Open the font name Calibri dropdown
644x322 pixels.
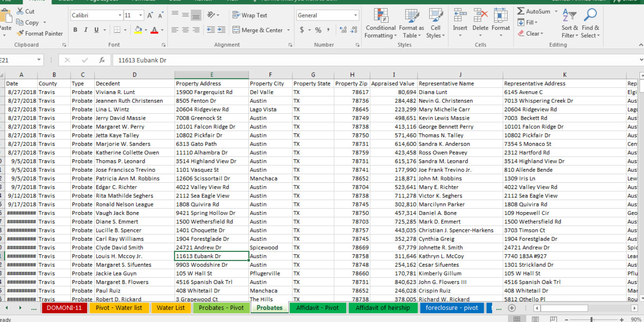coord(120,15)
